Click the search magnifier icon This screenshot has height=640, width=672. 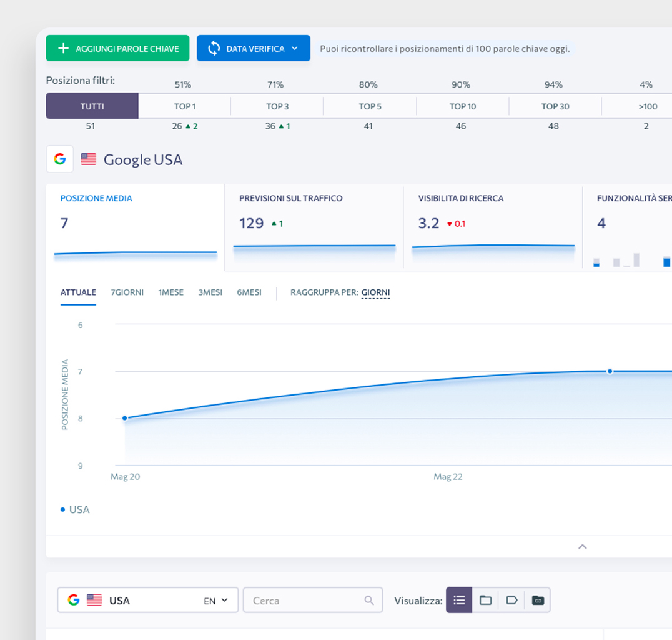pyautogui.click(x=369, y=601)
